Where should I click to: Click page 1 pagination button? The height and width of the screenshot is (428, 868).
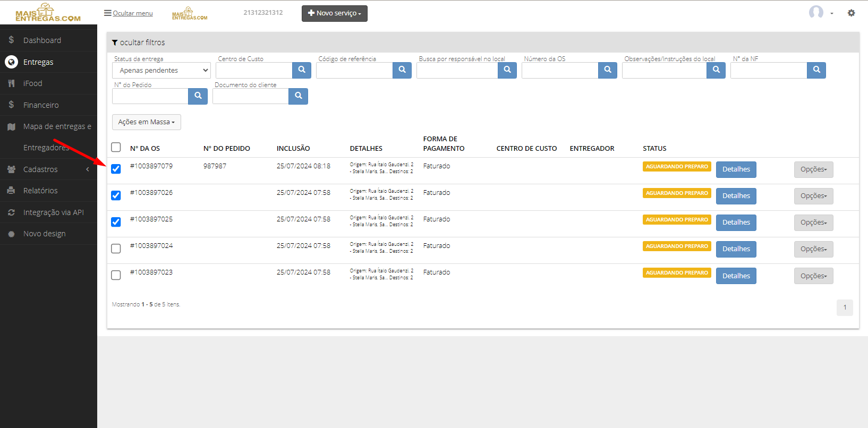click(845, 307)
